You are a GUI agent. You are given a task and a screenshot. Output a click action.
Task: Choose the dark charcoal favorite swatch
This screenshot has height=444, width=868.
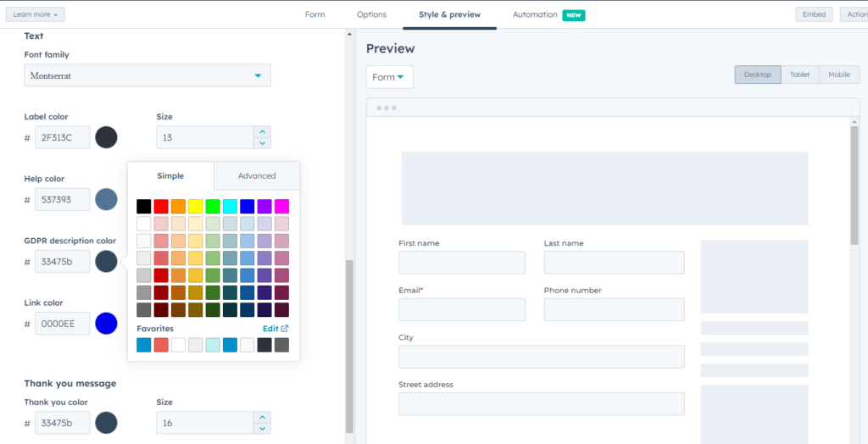264,345
